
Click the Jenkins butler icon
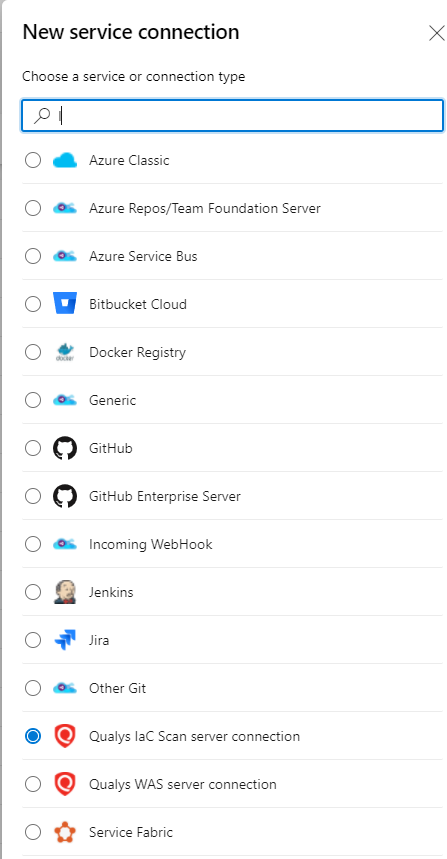[x=65, y=592]
